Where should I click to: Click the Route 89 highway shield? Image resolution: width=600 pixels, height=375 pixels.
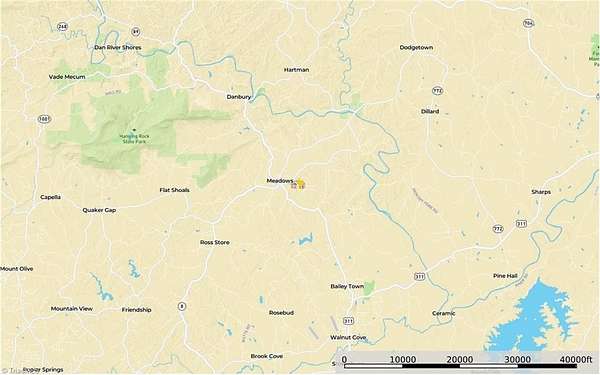click(x=135, y=31)
